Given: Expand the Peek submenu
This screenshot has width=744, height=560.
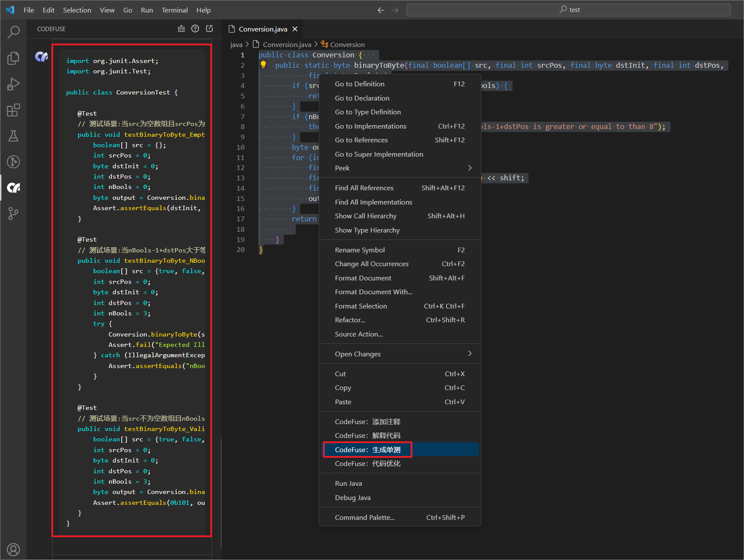Looking at the screenshot, I should [x=400, y=168].
